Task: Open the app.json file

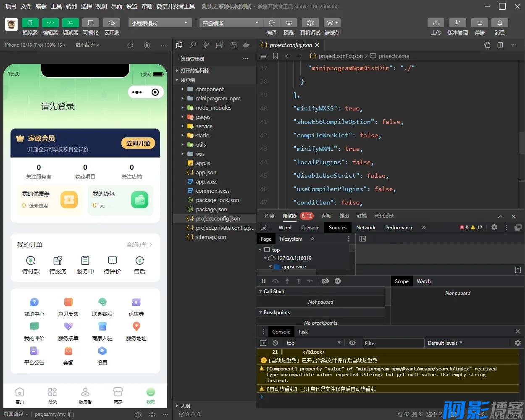Action: 206,172
